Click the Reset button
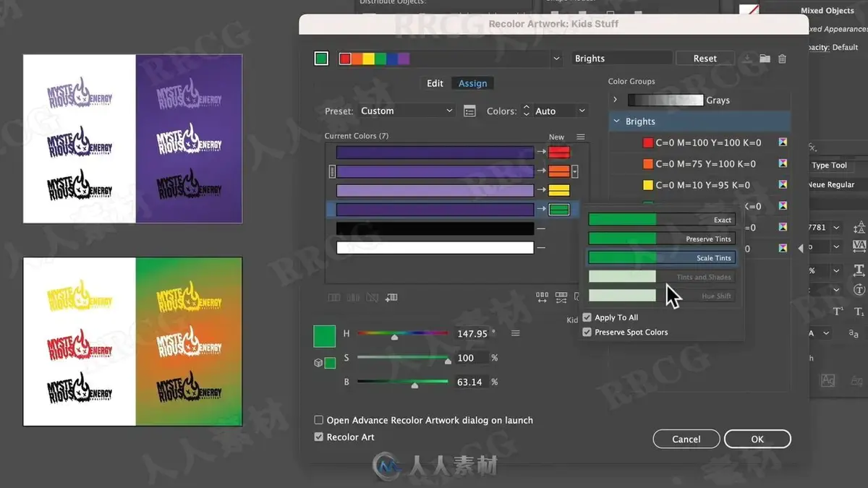 click(x=705, y=59)
